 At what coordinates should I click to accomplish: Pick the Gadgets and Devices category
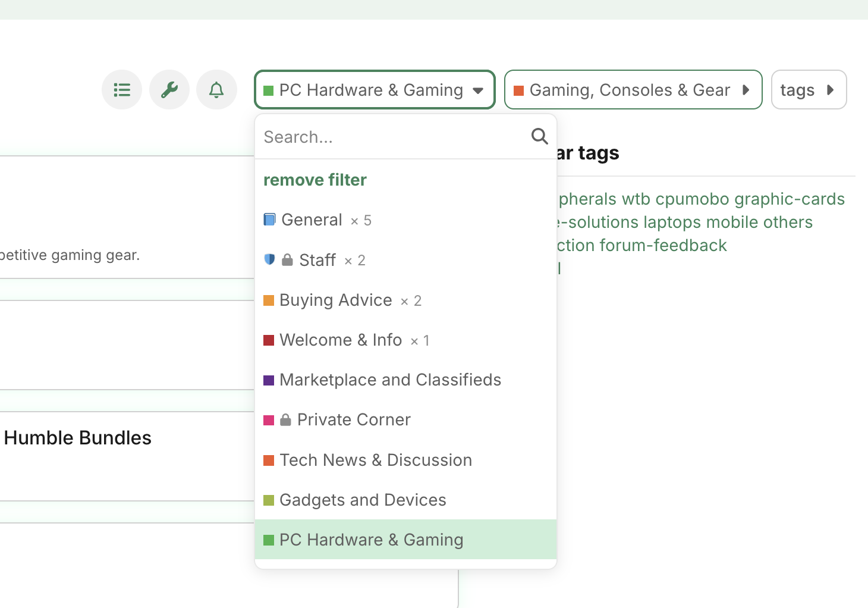coord(405,500)
